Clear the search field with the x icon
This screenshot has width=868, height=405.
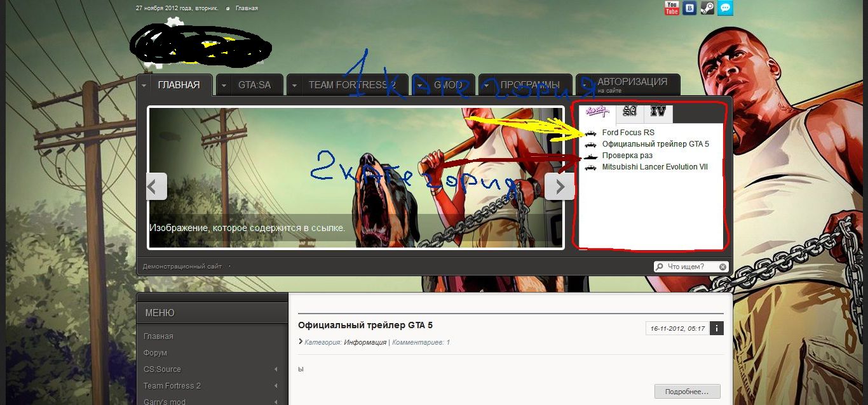click(x=722, y=267)
